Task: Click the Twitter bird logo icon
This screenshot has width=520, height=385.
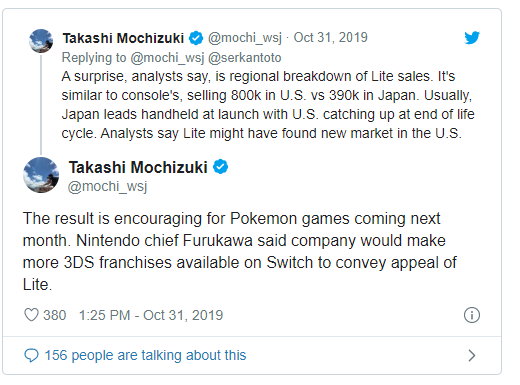Action: 472,38
